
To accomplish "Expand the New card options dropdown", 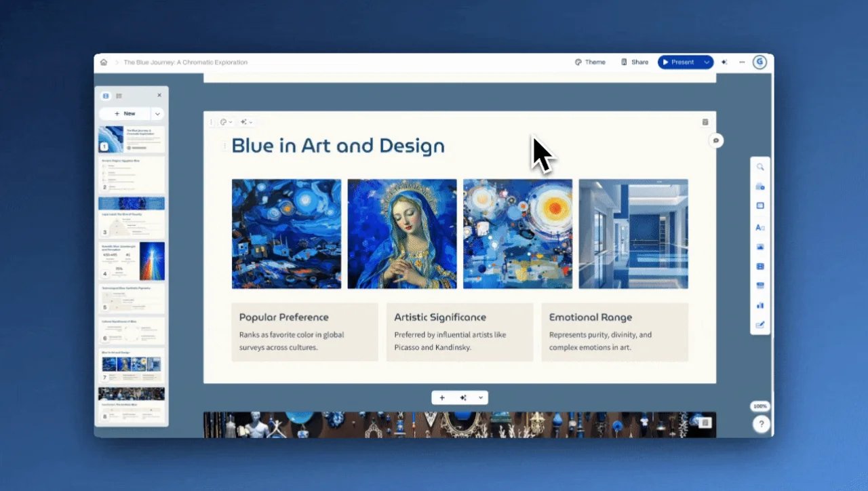I will pyautogui.click(x=158, y=114).
